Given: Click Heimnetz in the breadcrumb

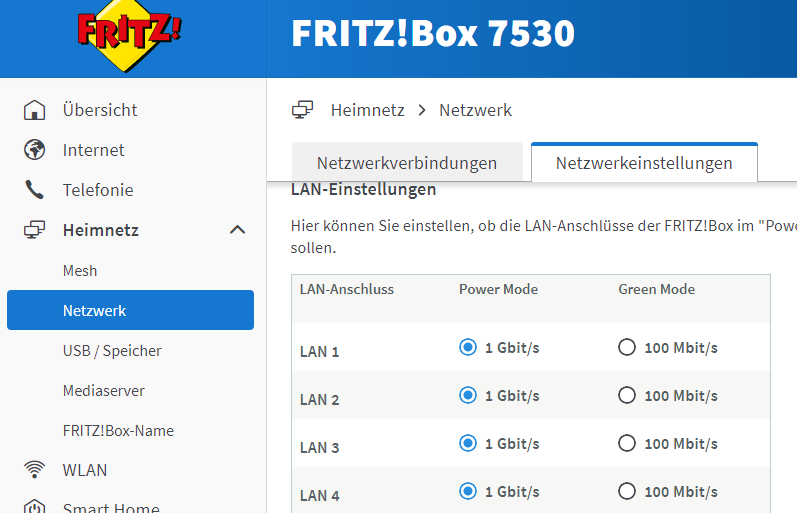Looking at the screenshot, I should (367, 110).
